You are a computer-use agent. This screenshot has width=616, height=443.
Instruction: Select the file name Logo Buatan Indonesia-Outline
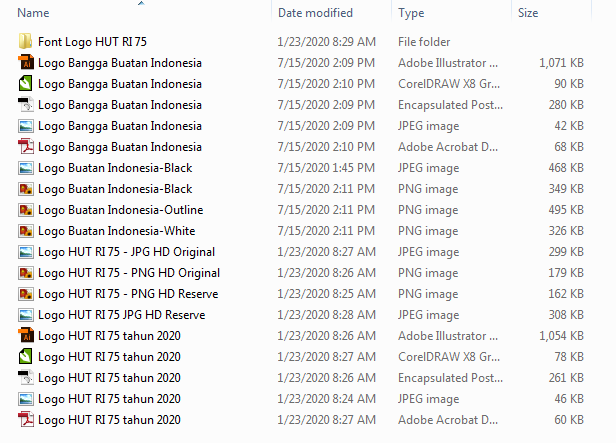click(121, 210)
